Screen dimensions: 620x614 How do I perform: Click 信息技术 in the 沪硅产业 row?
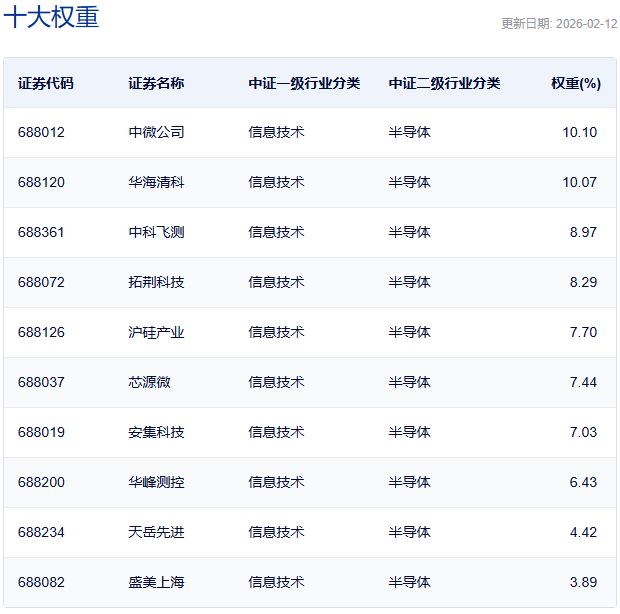(x=276, y=332)
